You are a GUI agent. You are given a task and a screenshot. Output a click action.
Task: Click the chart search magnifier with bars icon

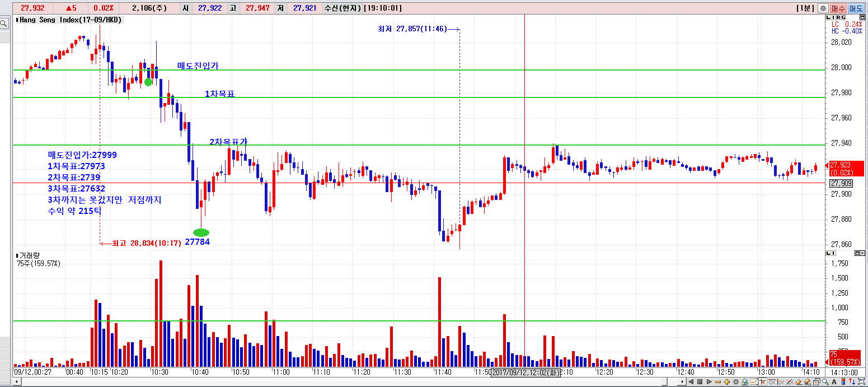click(745, 381)
